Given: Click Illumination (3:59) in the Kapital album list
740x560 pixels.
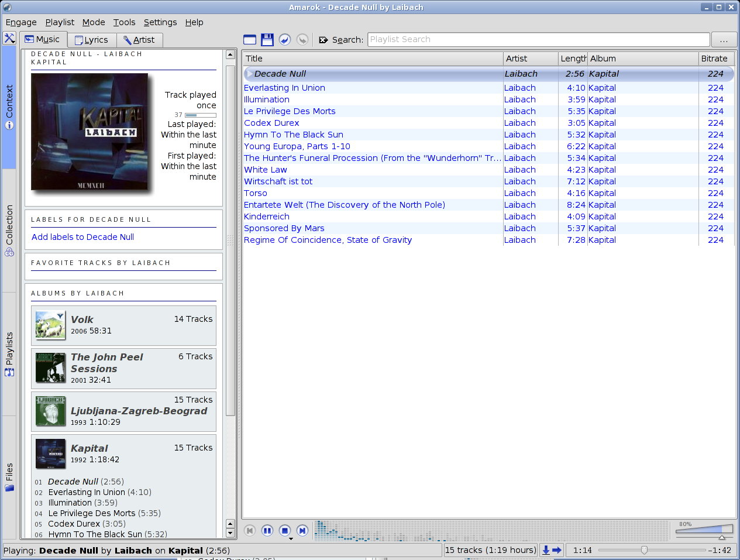Looking at the screenshot, I should (83, 503).
